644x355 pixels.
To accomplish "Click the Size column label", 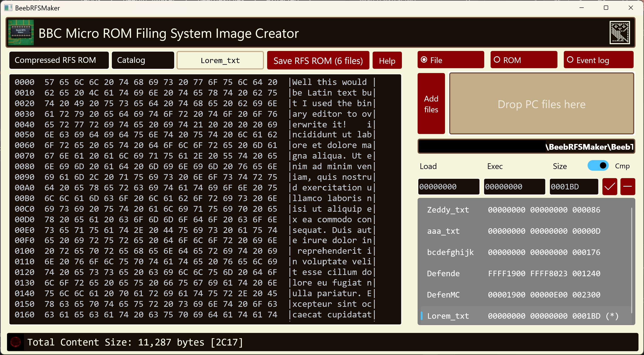I will click(x=560, y=166).
